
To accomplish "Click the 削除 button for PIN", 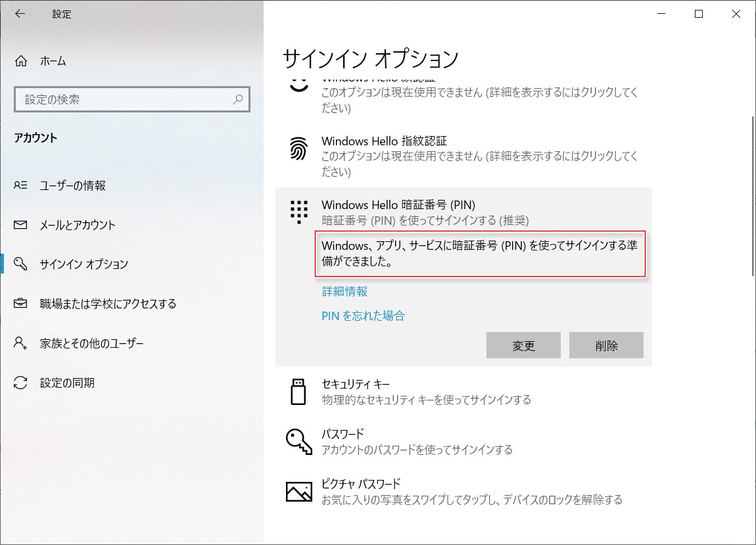I will (x=606, y=345).
